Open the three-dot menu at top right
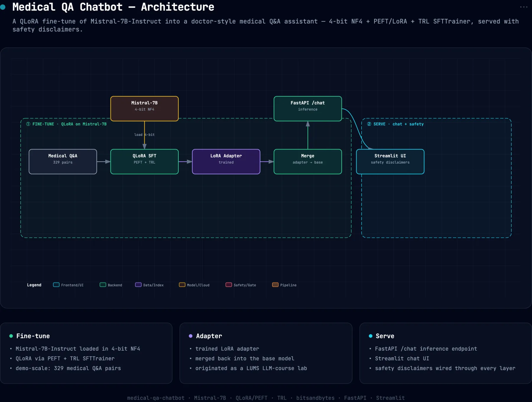Viewport: 532px width, 402px height. [523, 7]
